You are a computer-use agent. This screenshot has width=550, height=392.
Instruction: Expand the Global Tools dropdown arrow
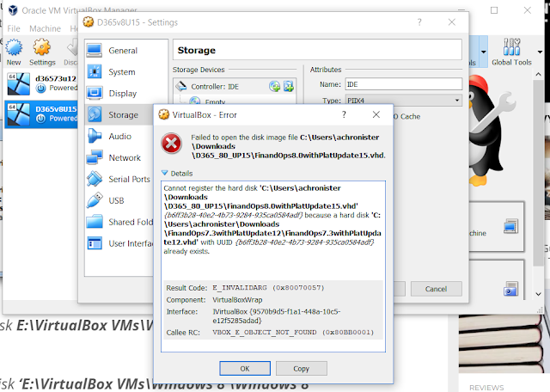coord(540,52)
